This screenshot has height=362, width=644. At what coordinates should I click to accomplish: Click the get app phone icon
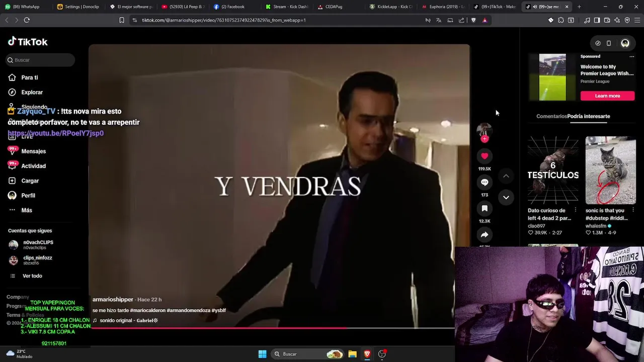[609, 43]
